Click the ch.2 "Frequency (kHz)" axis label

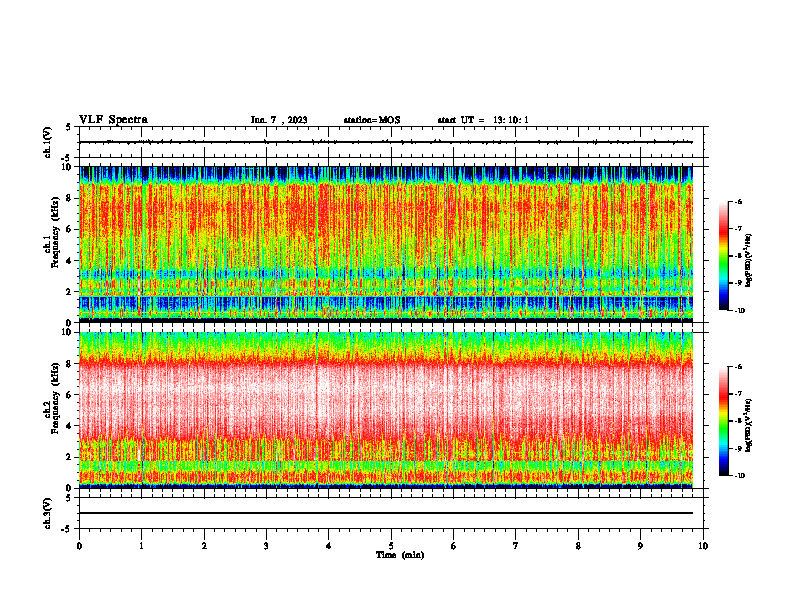tap(56, 398)
